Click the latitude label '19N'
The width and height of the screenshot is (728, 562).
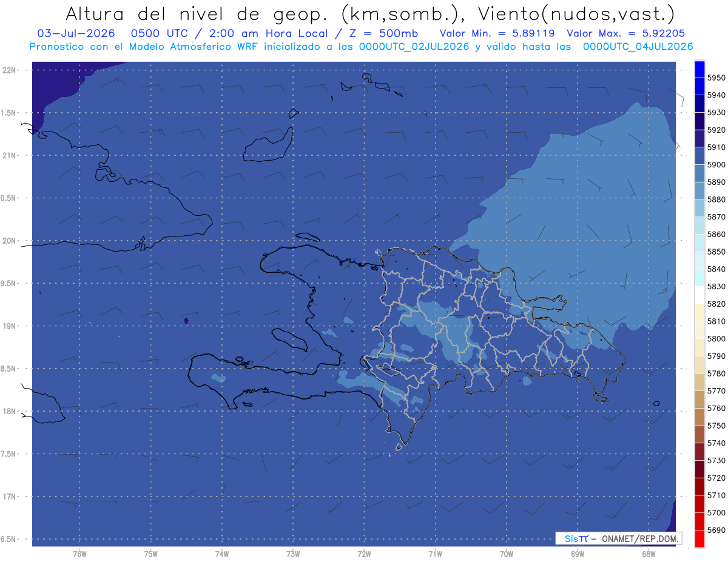pyautogui.click(x=9, y=326)
